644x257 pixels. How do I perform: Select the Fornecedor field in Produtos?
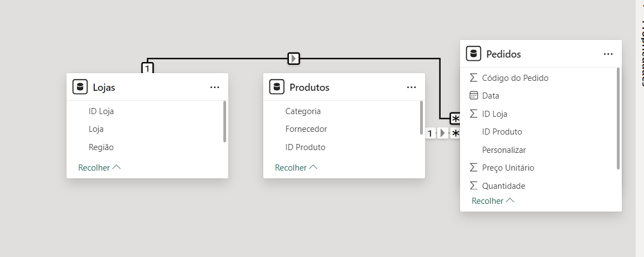pos(306,129)
